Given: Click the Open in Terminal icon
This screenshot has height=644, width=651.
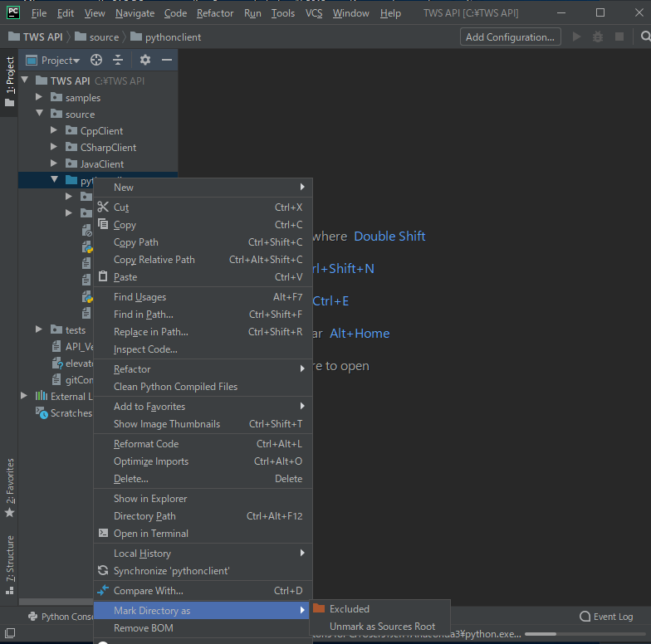Looking at the screenshot, I should 103,533.
